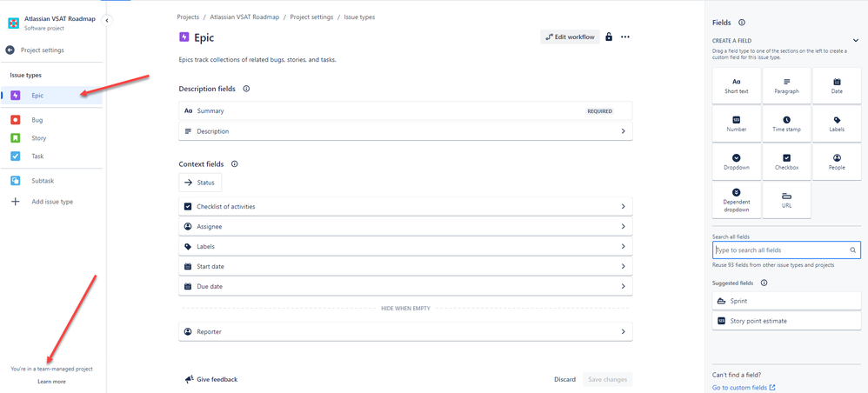This screenshot has height=393, width=868.
Task: Select the Time stamp field type
Action: point(786,124)
